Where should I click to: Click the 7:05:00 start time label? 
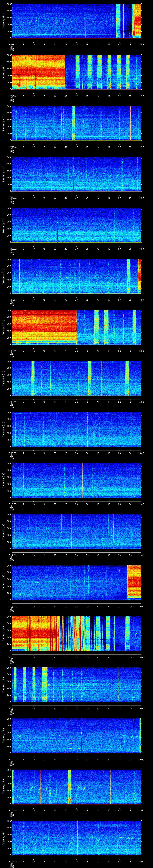click(x=12, y=249)
